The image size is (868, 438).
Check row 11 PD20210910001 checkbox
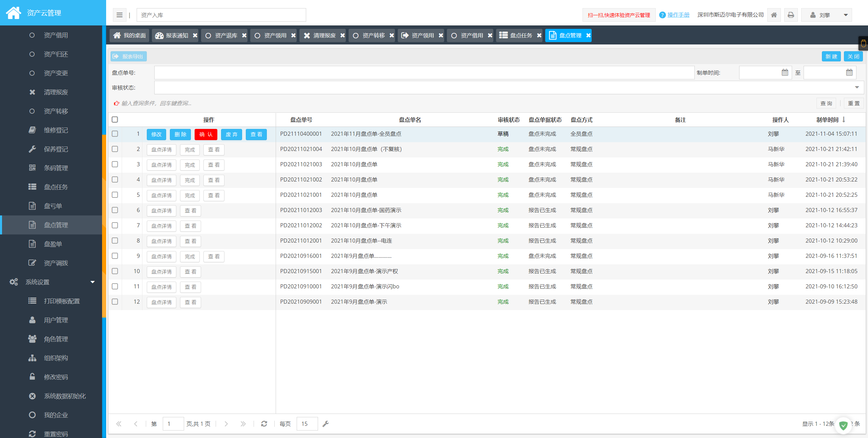coord(115,286)
